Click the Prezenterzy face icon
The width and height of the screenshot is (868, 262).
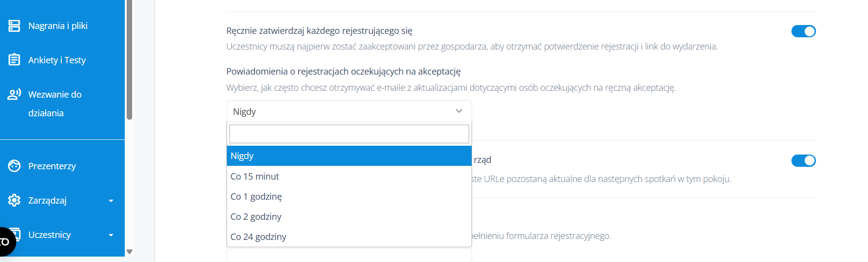click(x=14, y=166)
